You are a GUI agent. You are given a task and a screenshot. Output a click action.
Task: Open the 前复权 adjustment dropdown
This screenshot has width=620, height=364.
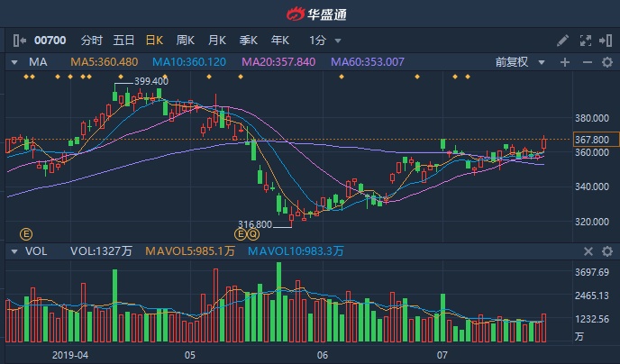(x=521, y=62)
